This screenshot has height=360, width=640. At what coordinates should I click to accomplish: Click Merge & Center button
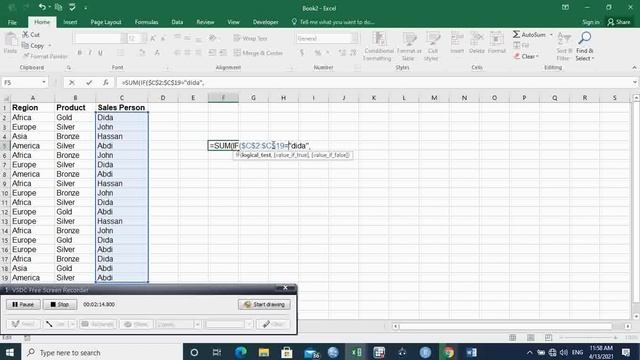pos(258,53)
